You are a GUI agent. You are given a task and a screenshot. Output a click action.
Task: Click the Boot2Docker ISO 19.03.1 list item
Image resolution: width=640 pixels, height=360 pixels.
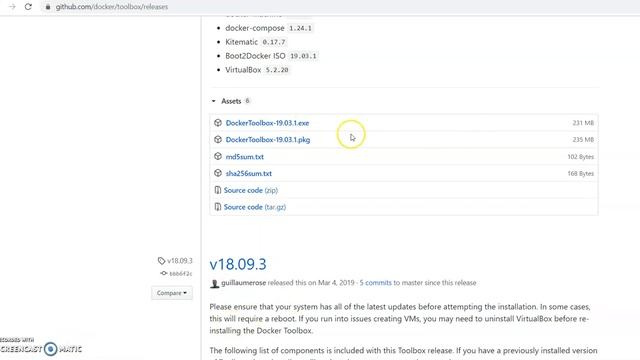point(271,56)
